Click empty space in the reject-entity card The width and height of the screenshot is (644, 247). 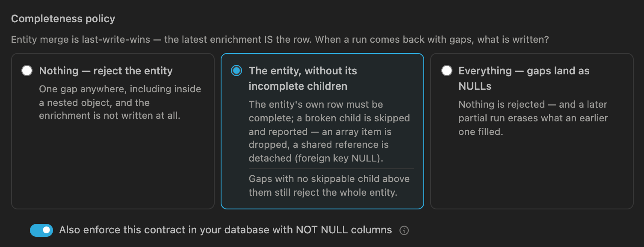coord(112,167)
